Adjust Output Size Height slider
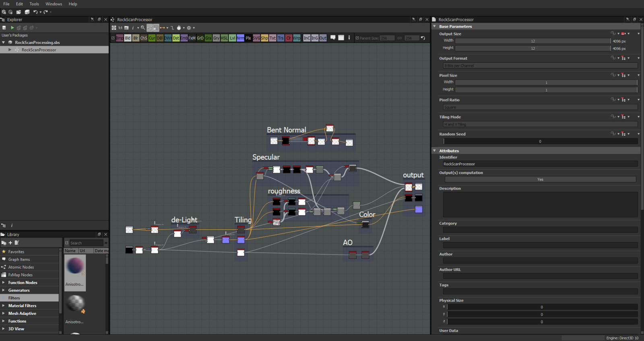 coord(533,48)
